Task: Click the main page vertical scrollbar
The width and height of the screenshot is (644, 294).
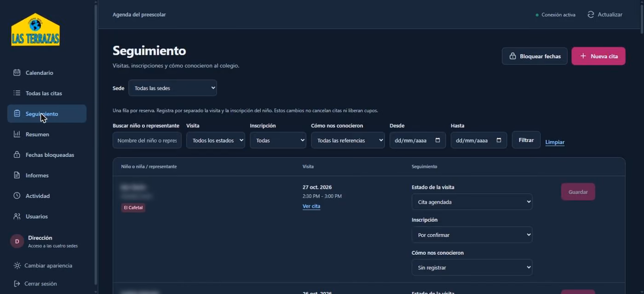Action: (x=642, y=18)
